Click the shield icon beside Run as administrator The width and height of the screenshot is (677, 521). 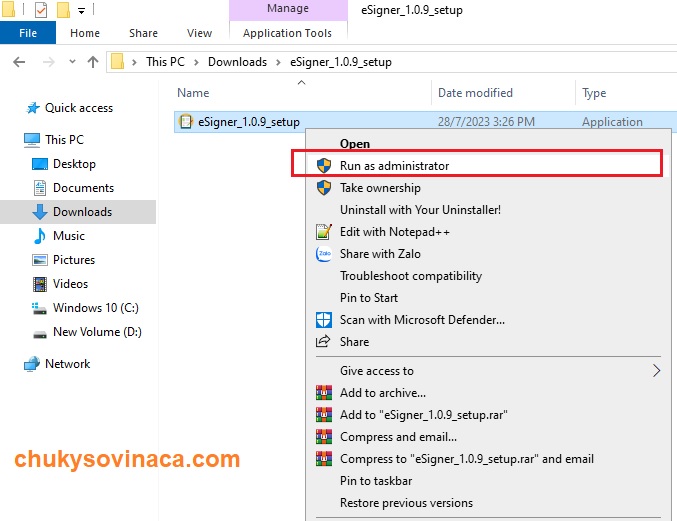pyautogui.click(x=324, y=165)
